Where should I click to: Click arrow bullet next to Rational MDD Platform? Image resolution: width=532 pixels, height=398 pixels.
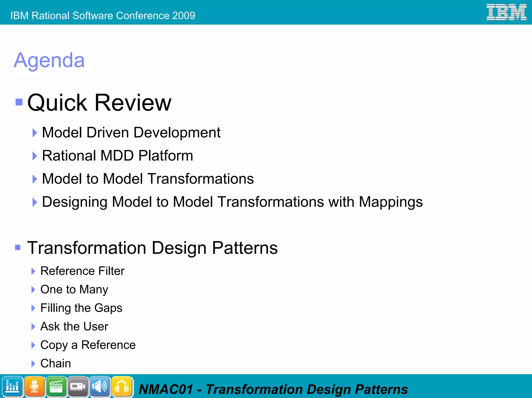(35, 156)
